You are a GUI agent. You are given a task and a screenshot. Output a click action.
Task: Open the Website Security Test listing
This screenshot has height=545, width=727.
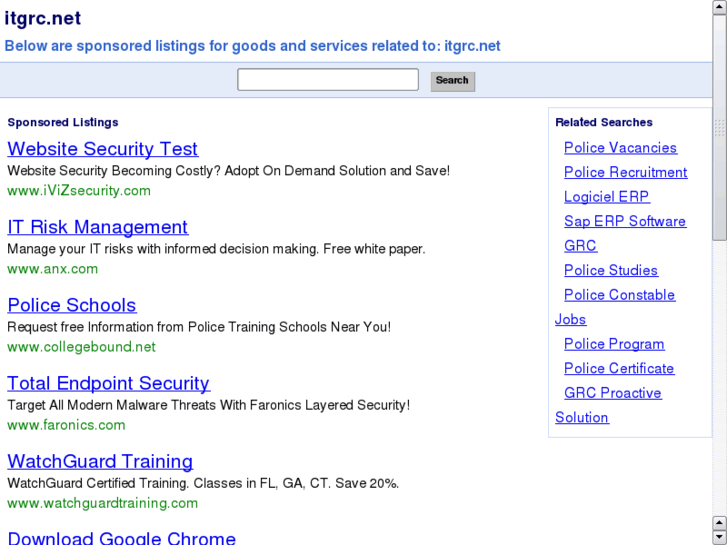coord(102,149)
